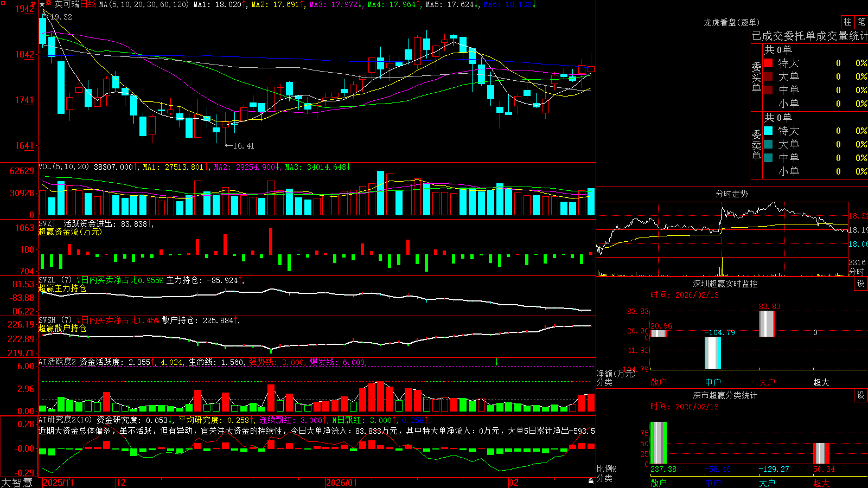
Task: Click the 大智慧 logo label
Action: [x=17, y=483]
